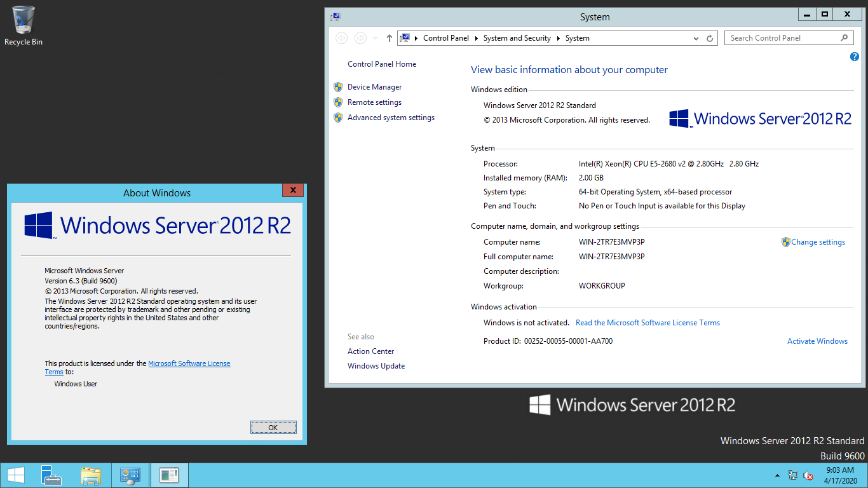
Task: Select the Control Panel breadcrumb
Action: [446, 38]
